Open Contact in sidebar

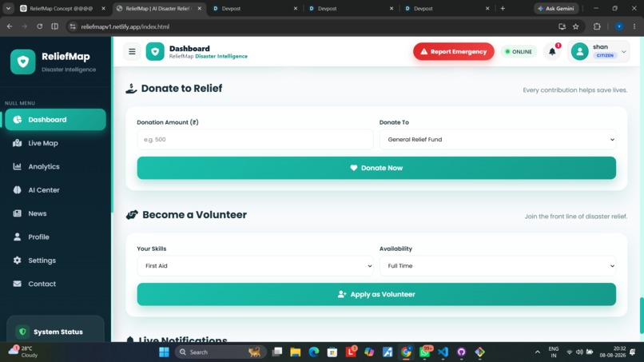pos(55,284)
